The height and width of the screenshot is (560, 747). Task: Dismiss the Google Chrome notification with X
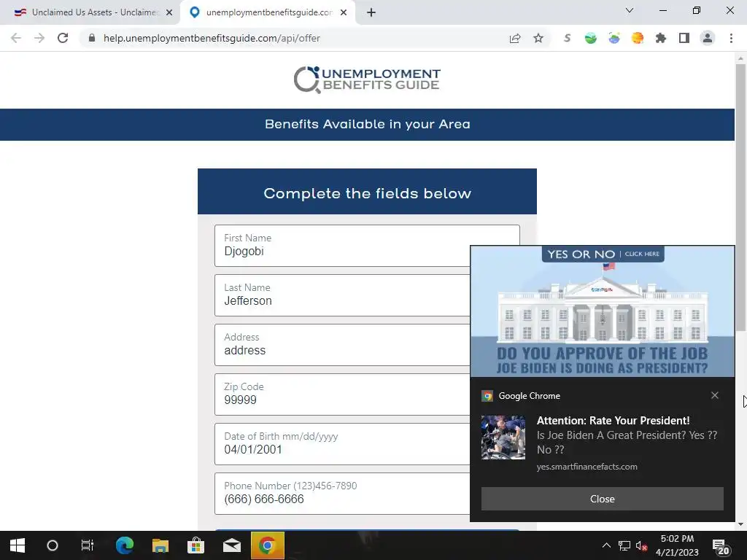click(715, 395)
